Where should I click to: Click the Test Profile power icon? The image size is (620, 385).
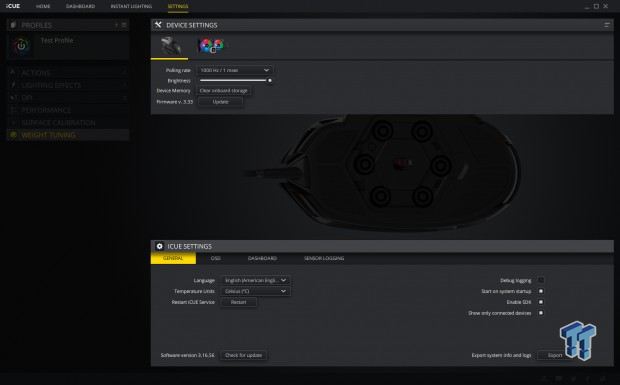[x=21, y=46]
